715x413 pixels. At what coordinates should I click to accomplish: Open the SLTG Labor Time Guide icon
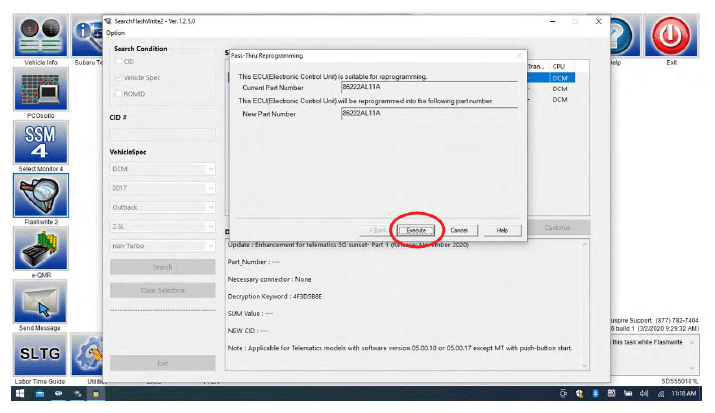click(40, 354)
